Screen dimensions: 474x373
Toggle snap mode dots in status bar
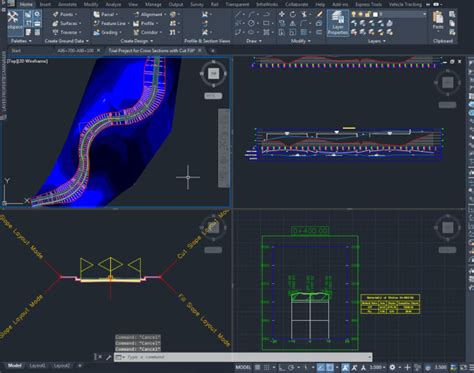[267, 367]
